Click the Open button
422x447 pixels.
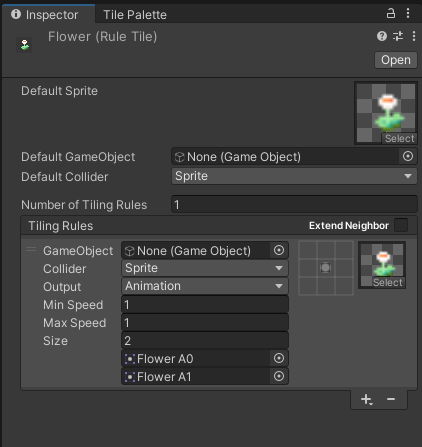click(396, 60)
